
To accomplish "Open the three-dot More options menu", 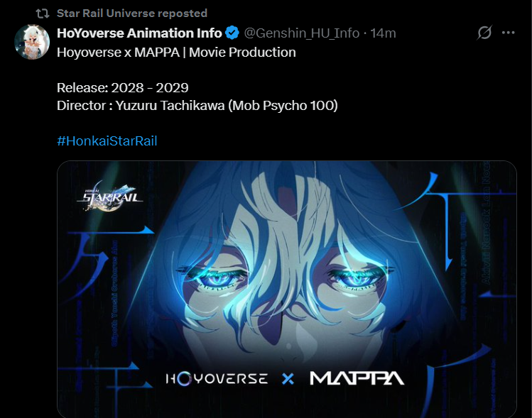I will (x=509, y=33).
